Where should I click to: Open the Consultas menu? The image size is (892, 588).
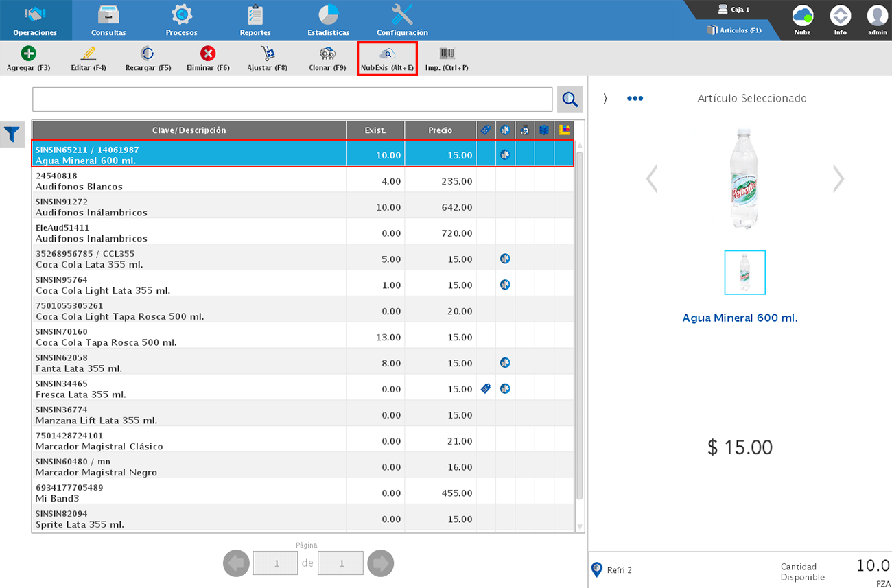[108, 21]
